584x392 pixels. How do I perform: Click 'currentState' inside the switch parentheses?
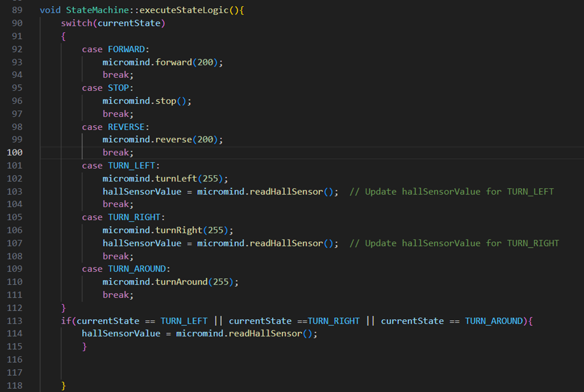click(129, 23)
